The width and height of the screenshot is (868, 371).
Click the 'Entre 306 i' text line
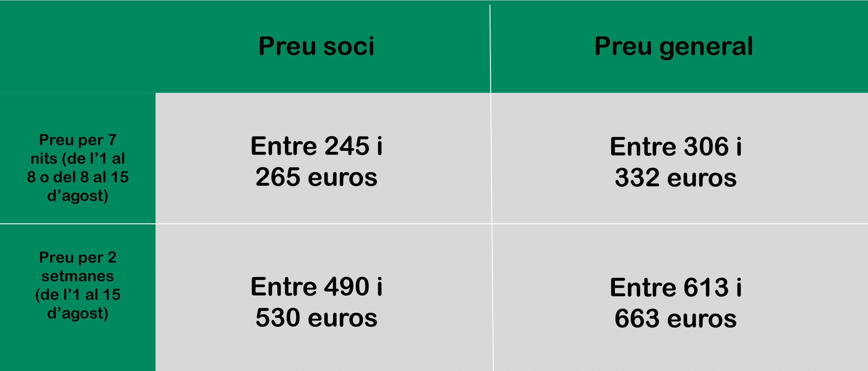[676, 147]
